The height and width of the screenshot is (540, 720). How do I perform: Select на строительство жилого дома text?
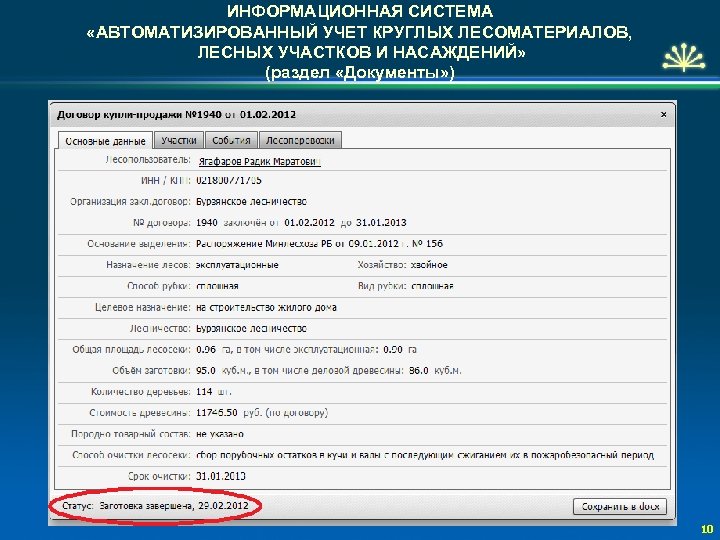point(266,307)
